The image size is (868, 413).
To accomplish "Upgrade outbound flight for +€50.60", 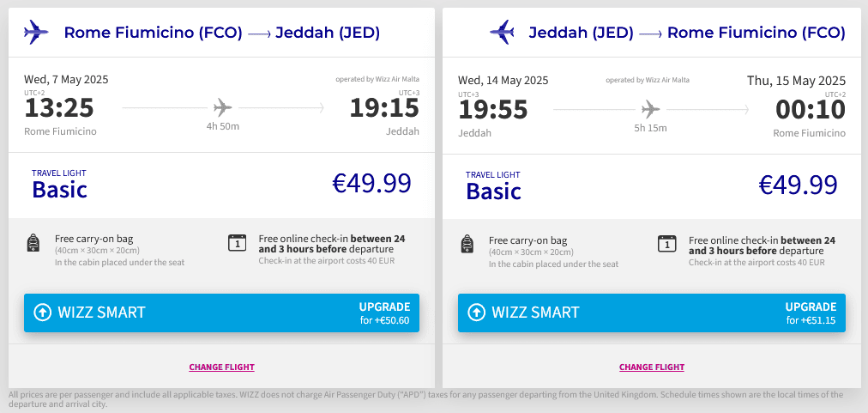I will click(384, 313).
